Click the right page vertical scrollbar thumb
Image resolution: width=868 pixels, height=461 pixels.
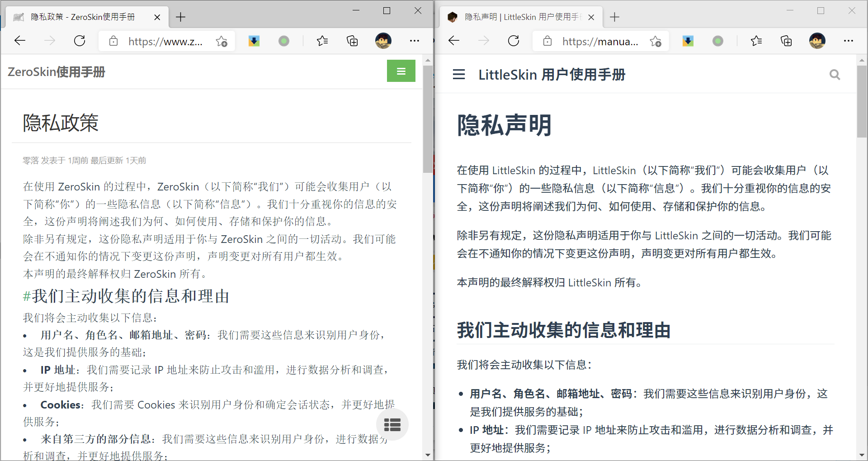coord(862,101)
